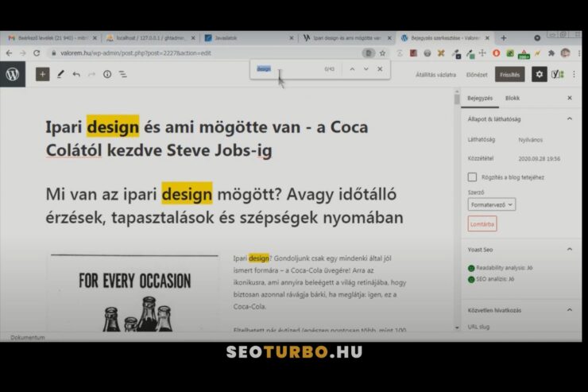The width and height of the screenshot is (588, 392).
Task: Switch to the localhost phpMyAdmin tab
Action: click(x=151, y=38)
